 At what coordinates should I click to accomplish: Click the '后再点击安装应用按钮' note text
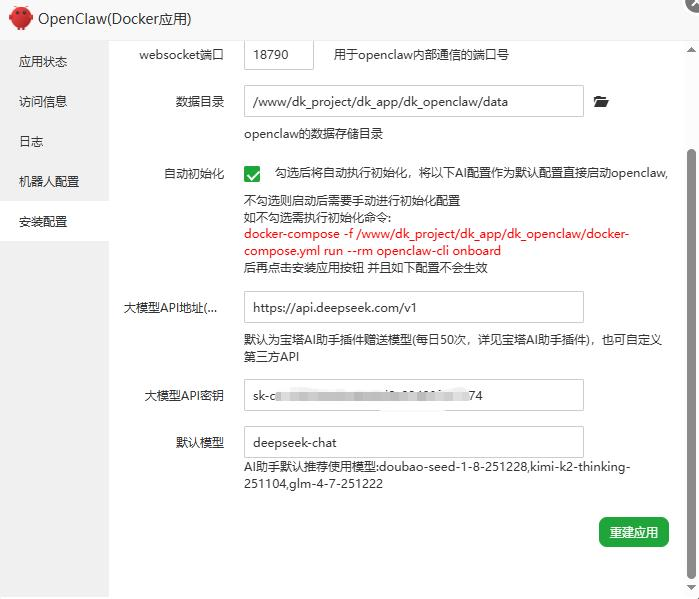pos(366,267)
